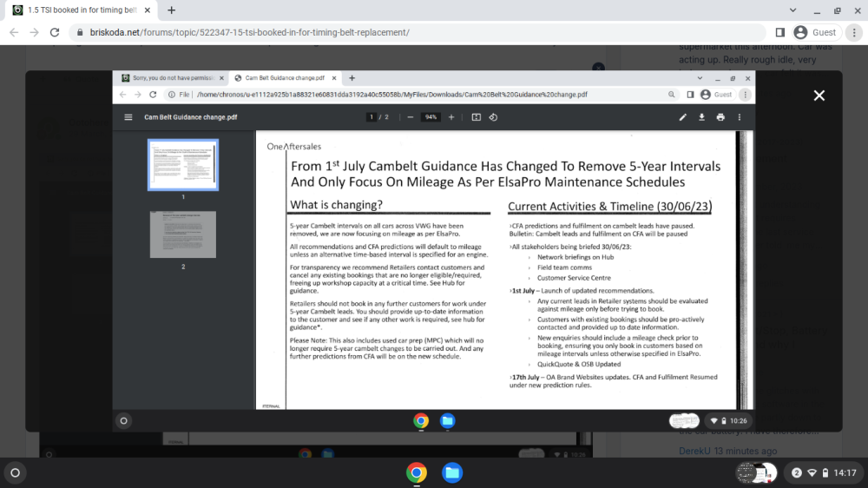Click the magnifier zoom icon in the PDF address bar

tap(672, 95)
